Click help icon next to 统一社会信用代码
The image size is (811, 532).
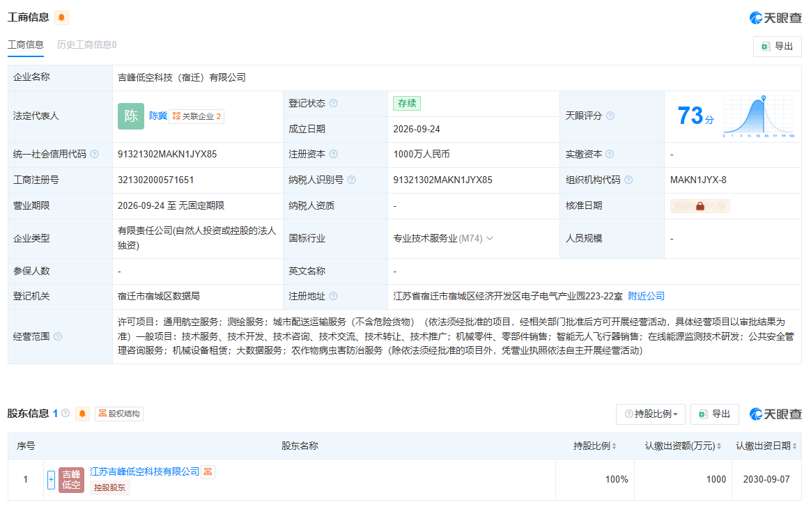(95, 154)
